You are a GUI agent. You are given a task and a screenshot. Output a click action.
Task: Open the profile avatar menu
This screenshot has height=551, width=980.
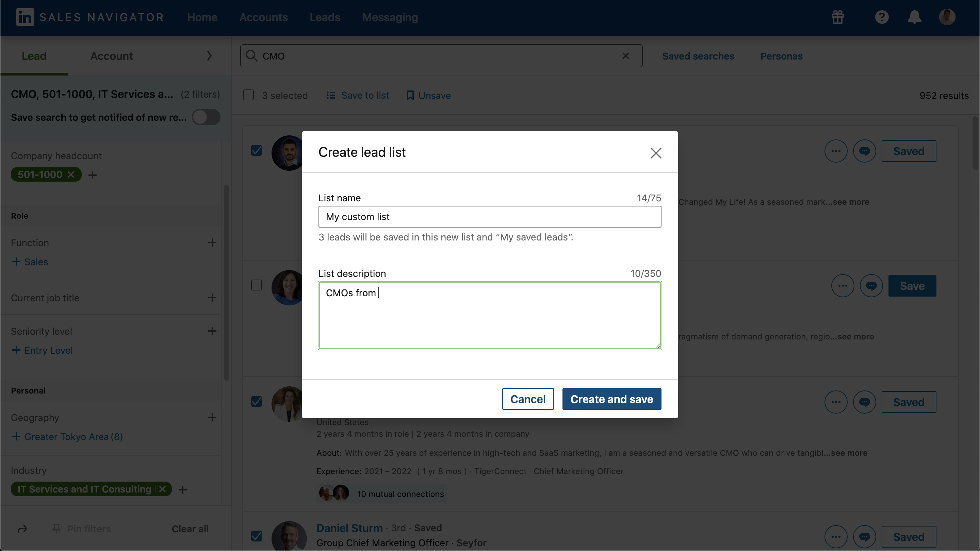click(947, 17)
